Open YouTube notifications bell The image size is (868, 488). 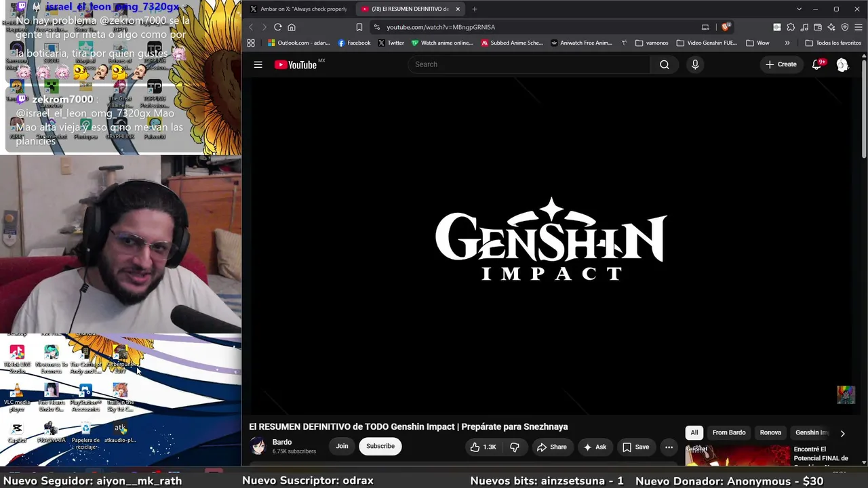coord(817,64)
